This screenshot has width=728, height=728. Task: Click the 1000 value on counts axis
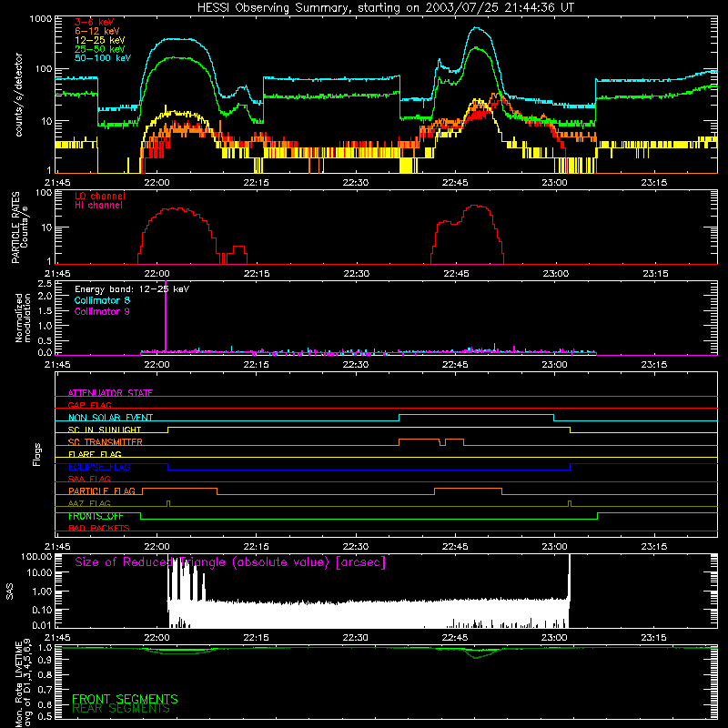[40, 19]
